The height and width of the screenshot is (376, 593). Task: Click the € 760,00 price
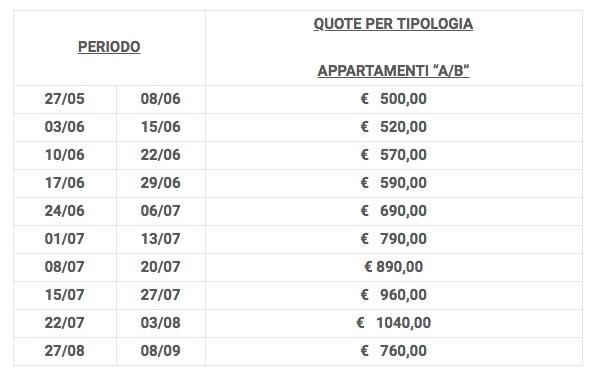coord(394,351)
